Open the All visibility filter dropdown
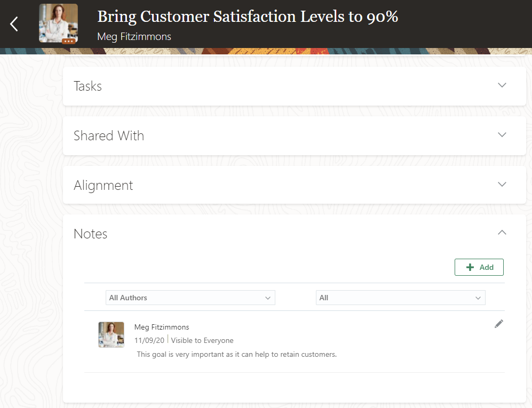 (400, 297)
